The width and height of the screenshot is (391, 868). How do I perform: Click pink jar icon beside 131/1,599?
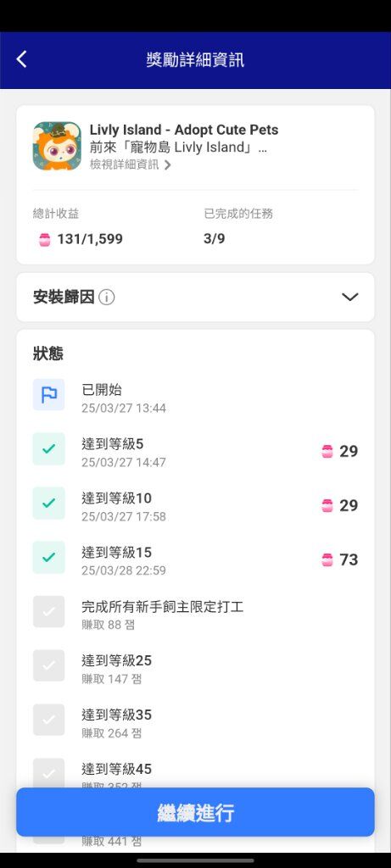tap(45, 240)
